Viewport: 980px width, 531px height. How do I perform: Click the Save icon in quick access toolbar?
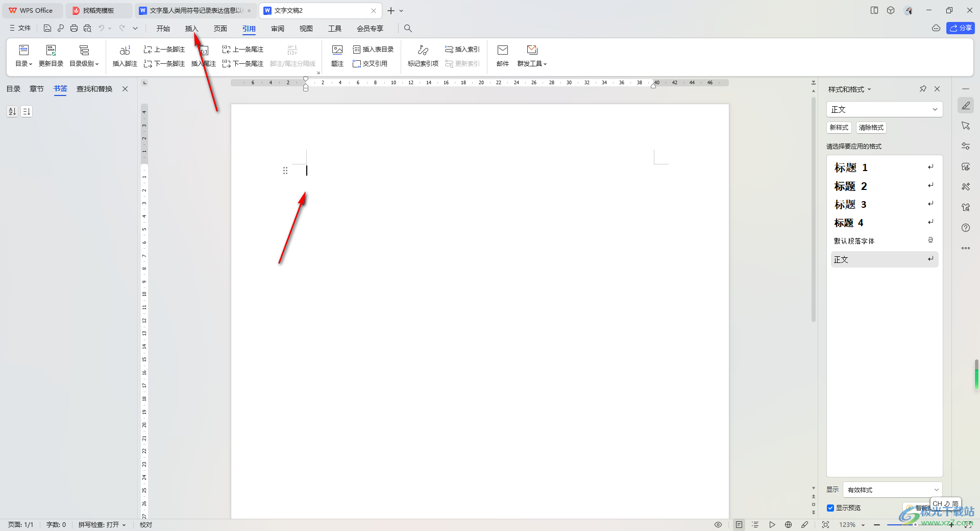coord(47,29)
